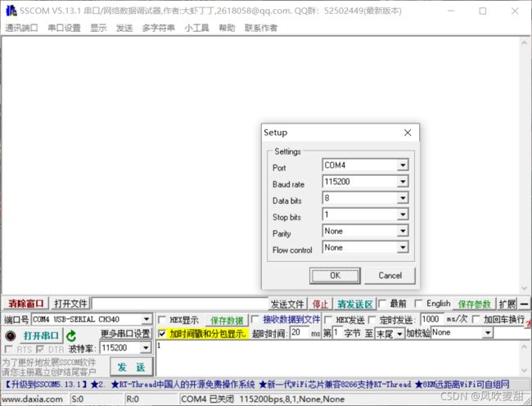
Task: Click the red port status indicator light
Action: 11,336
